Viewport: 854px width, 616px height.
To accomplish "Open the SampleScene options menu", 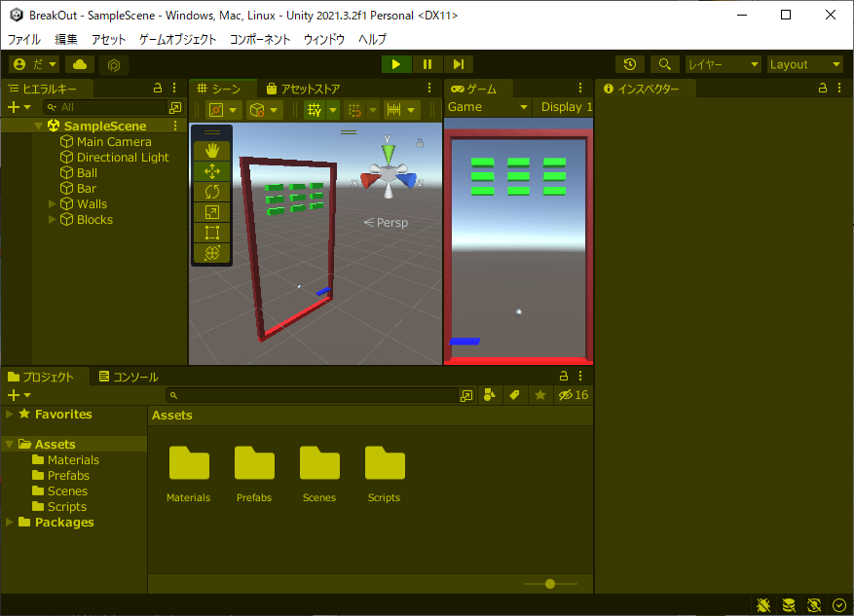I will [175, 126].
